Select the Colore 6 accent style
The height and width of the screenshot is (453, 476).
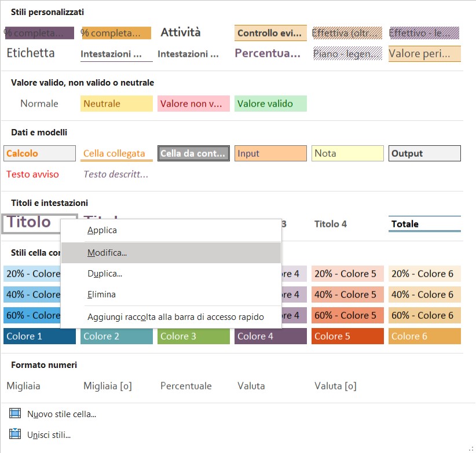pyautogui.click(x=424, y=336)
